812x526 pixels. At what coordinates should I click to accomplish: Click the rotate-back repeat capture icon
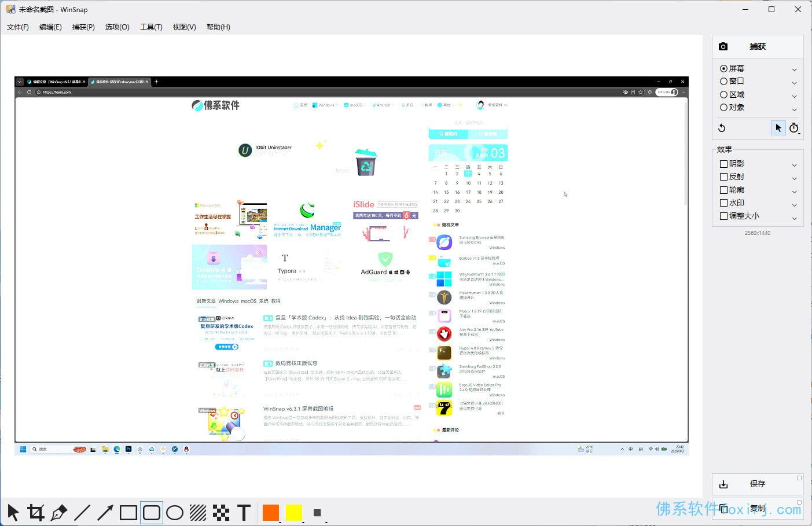722,128
